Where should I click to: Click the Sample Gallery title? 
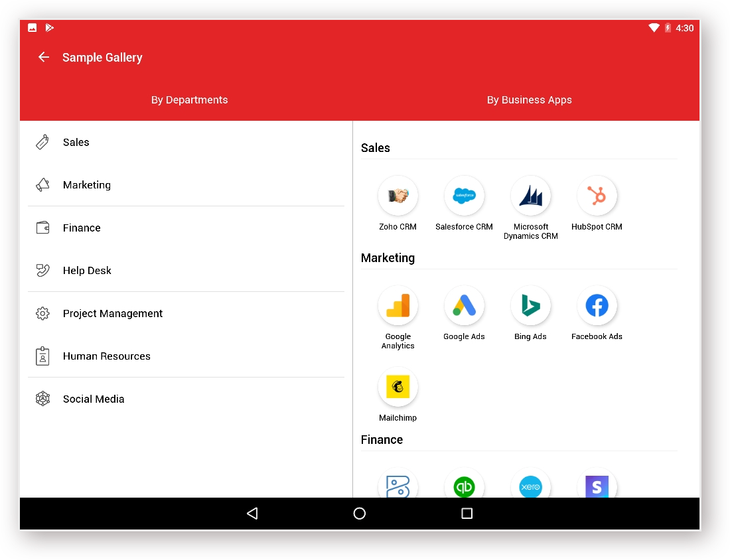[x=102, y=57]
